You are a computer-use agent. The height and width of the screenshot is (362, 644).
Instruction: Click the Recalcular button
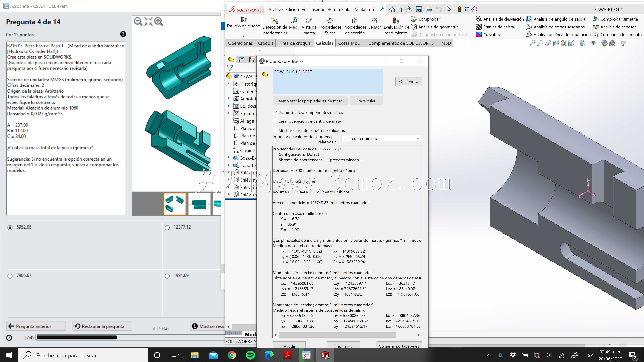pyautogui.click(x=366, y=101)
